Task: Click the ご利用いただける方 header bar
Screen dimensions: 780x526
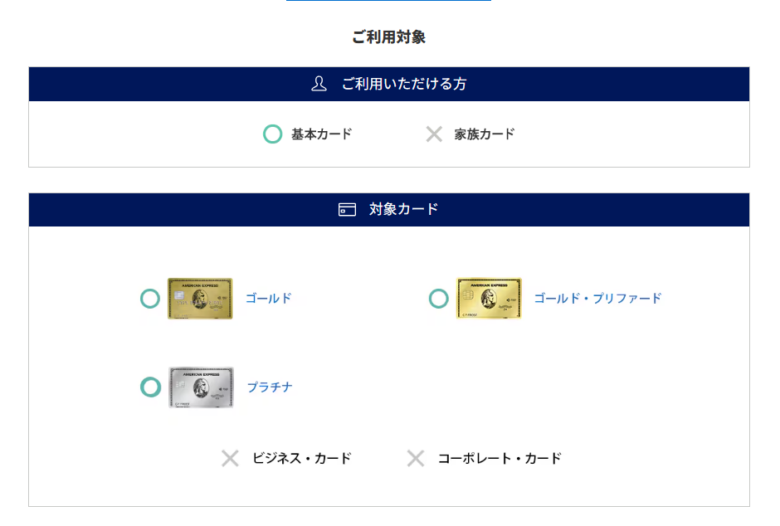Action: pos(389,84)
